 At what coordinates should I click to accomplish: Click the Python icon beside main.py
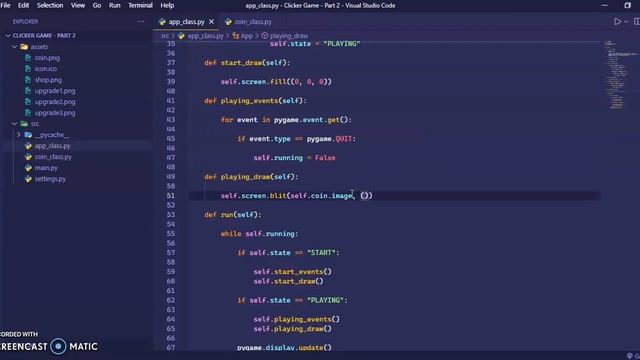[28, 168]
